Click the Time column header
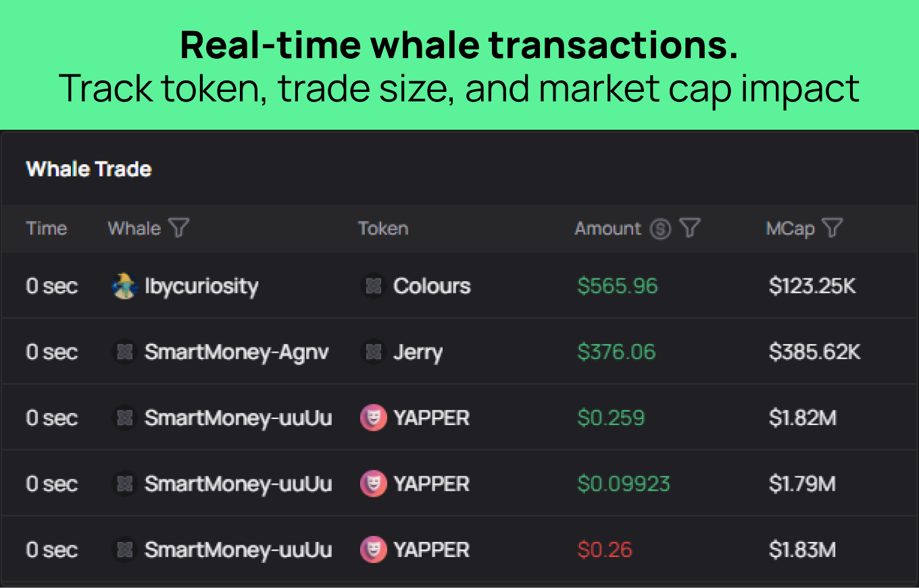 point(46,228)
